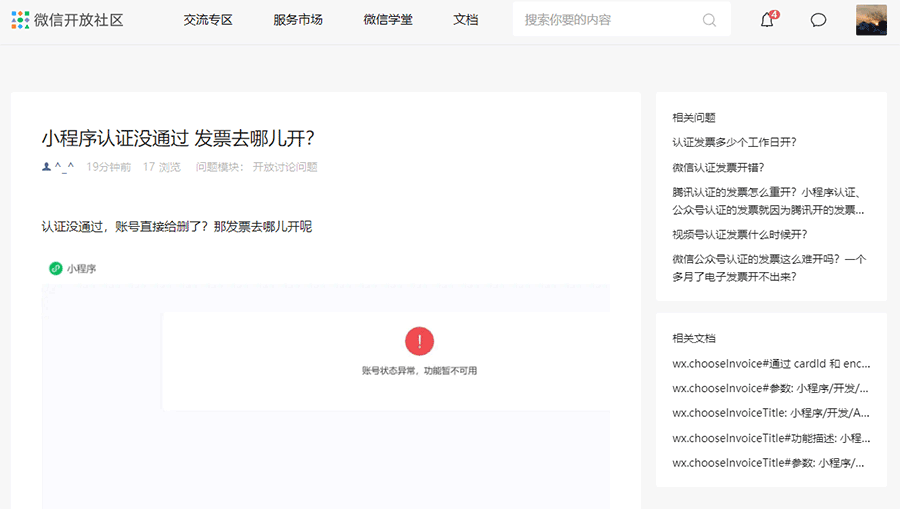
Task: Open the user avatar profile picture
Action: (x=871, y=20)
